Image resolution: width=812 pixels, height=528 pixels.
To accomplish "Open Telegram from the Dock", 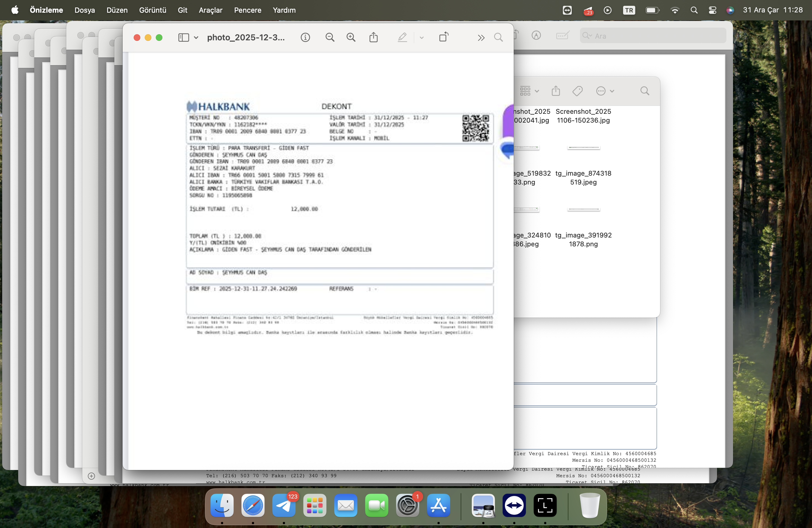I will click(284, 505).
